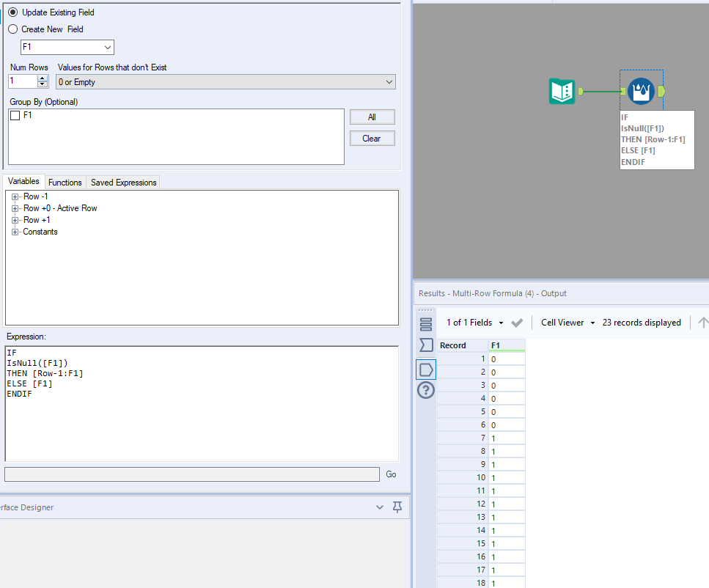
Task: Show the results summary sigma icon
Action: click(x=426, y=345)
